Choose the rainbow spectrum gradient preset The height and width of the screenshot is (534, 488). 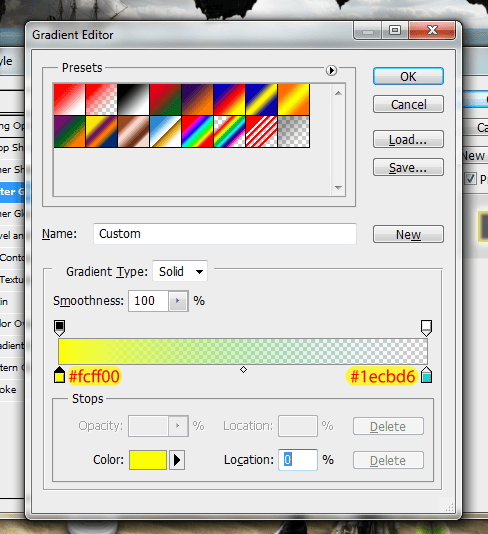pyautogui.click(x=198, y=131)
